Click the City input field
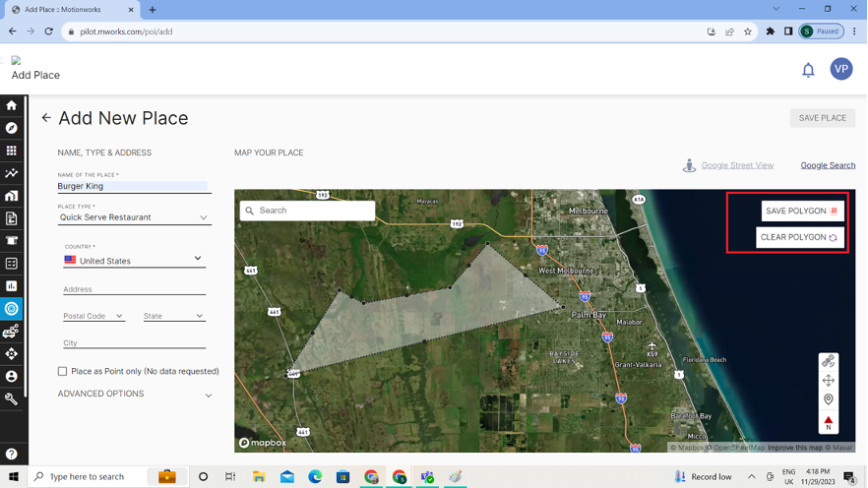This screenshot has width=868, height=488. pyautogui.click(x=135, y=342)
